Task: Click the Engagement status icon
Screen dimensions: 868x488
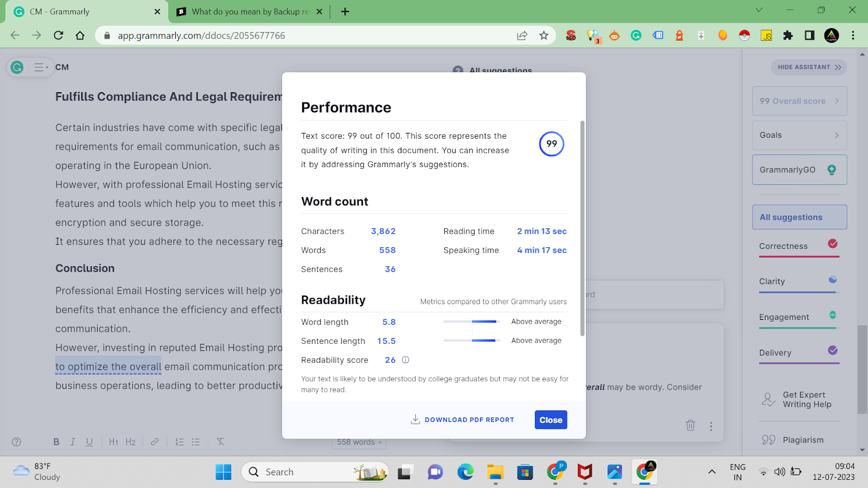Action: tap(833, 315)
